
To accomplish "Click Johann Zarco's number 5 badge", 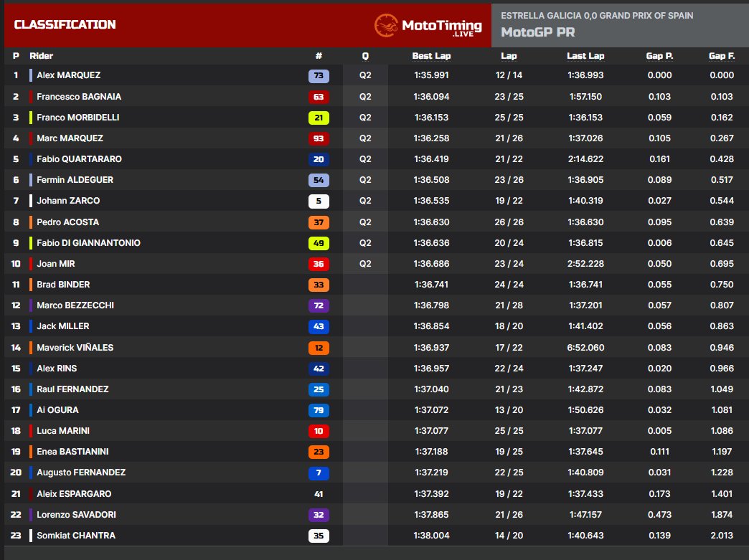I will [319, 201].
